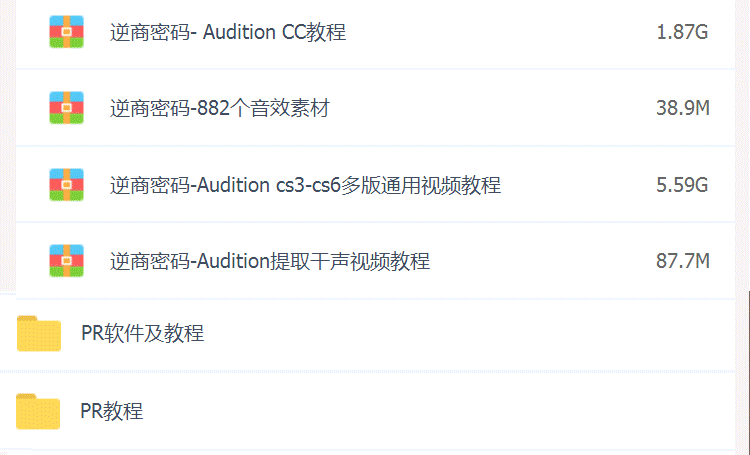Viewport: 750px width, 455px height.
Task: Open the PR教程 folder icon
Action: 39,411
